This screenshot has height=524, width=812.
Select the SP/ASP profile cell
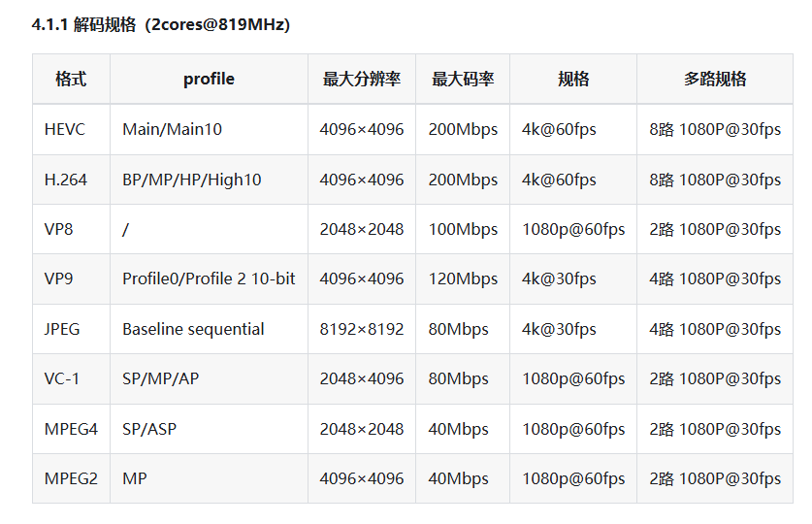pyautogui.click(x=209, y=429)
